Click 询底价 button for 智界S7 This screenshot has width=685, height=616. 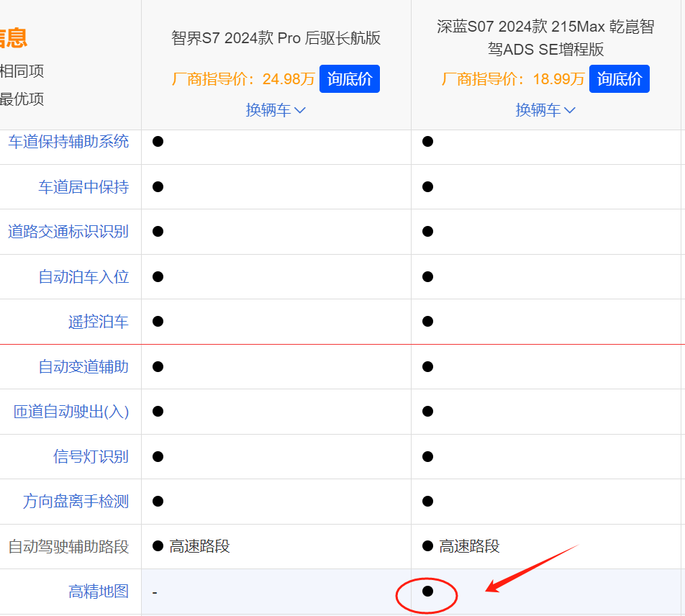coord(350,79)
